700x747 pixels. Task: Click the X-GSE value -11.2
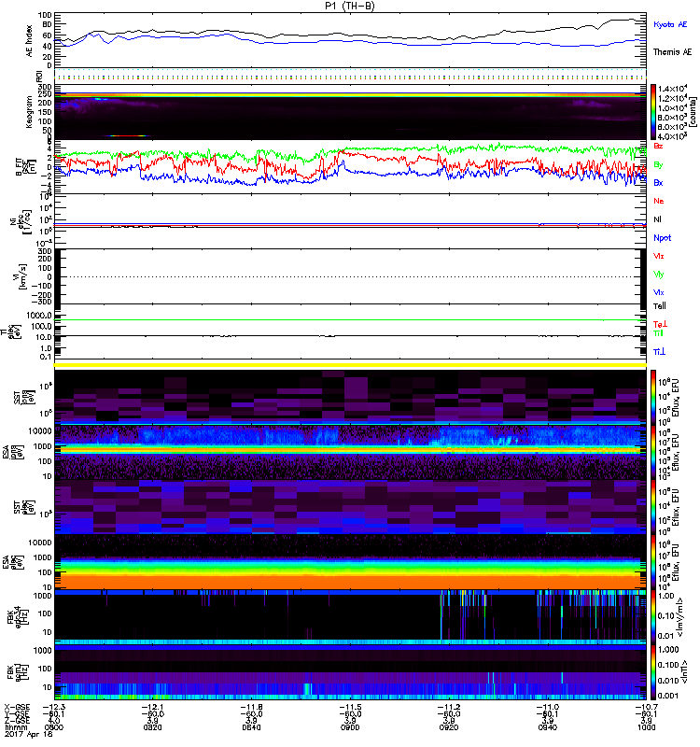[x=449, y=707]
